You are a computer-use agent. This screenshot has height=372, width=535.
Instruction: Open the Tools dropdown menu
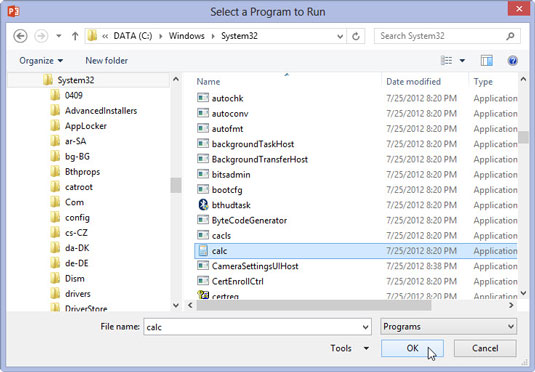[349, 348]
